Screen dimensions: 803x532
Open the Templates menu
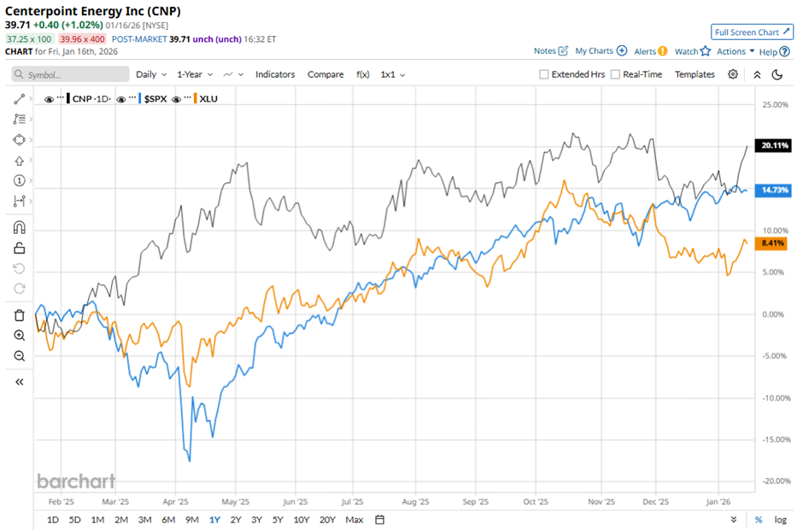point(695,74)
